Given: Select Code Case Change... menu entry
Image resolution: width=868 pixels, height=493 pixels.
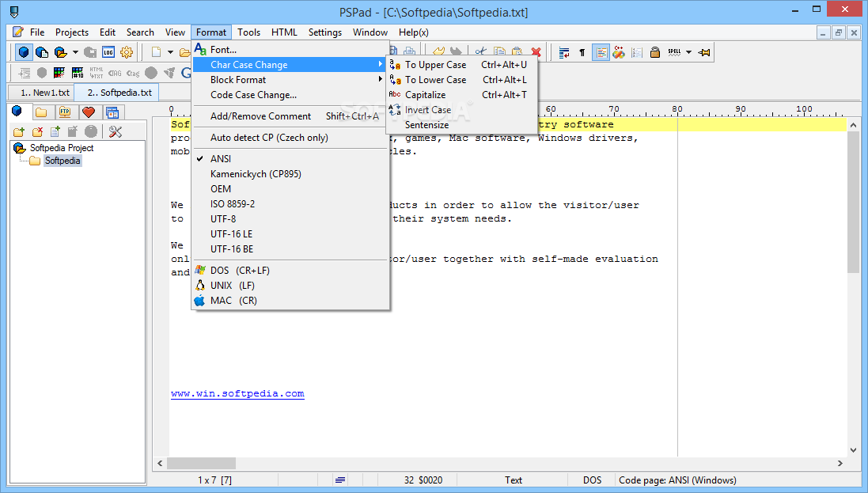Looking at the screenshot, I should pyautogui.click(x=290, y=95).
